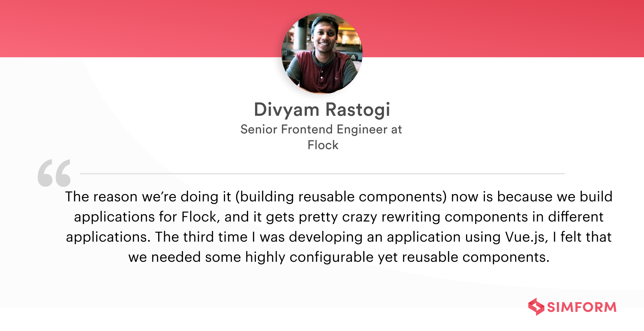This screenshot has height=331, width=644.
Task: Click "The third time" in the quote
Action: click(201, 237)
